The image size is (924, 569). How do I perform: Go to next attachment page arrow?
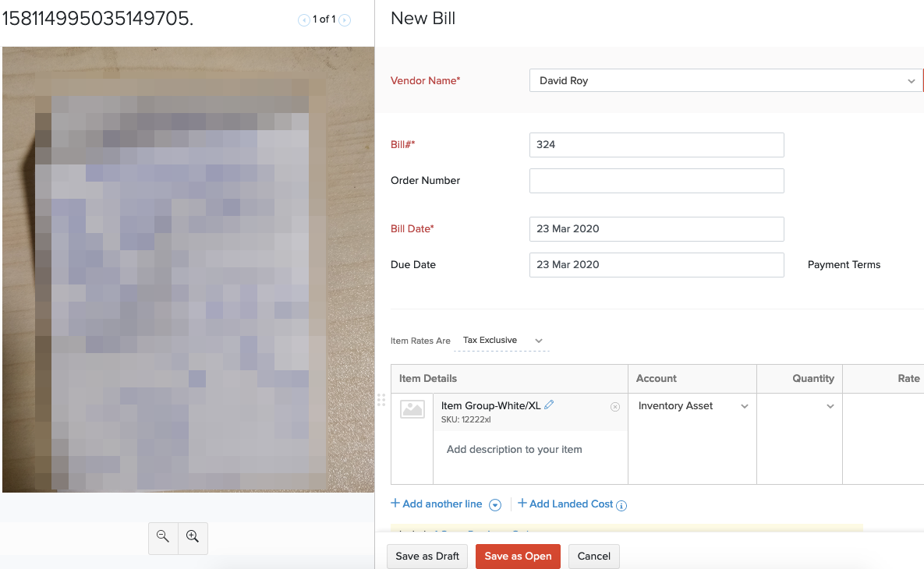coord(345,20)
